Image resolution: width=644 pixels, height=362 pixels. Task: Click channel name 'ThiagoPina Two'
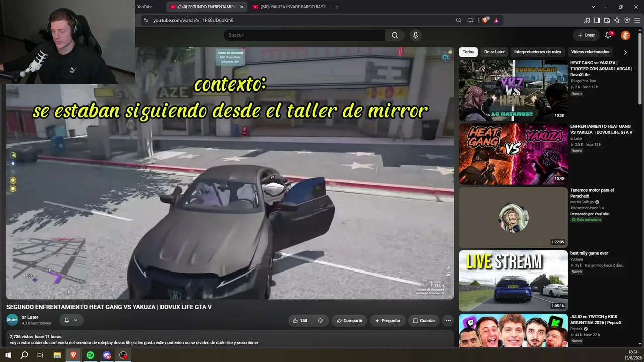tap(583, 81)
